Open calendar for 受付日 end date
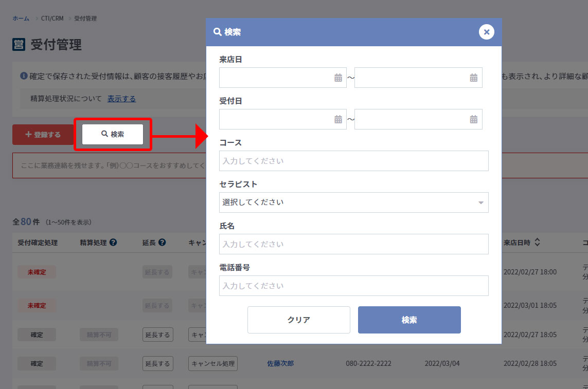The height and width of the screenshot is (389, 588). click(x=473, y=119)
